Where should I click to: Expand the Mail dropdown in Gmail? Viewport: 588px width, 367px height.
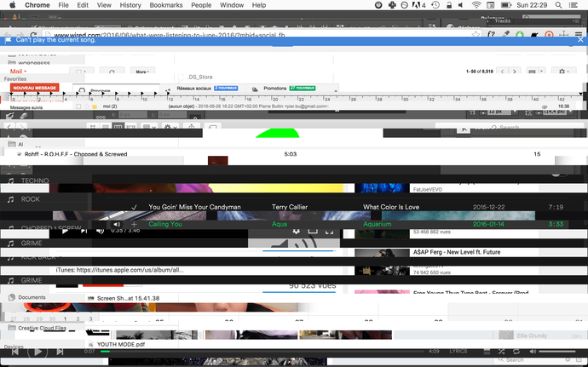click(18, 72)
